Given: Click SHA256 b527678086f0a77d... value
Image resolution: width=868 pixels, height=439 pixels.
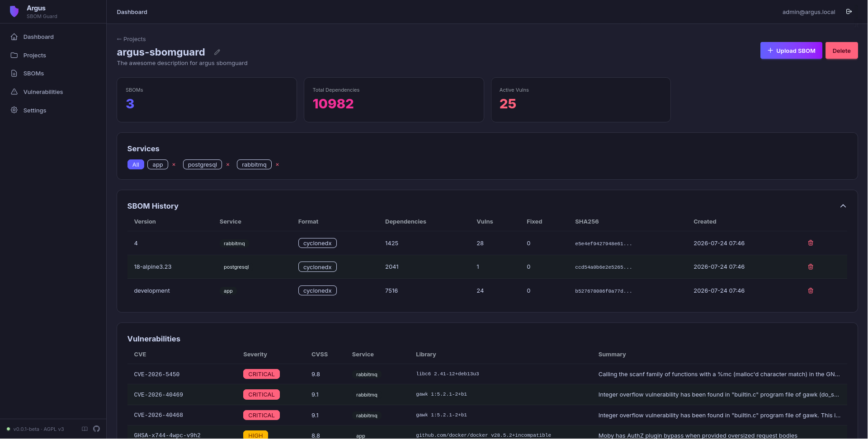Looking at the screenshot, I should click(x=604, y=291).
